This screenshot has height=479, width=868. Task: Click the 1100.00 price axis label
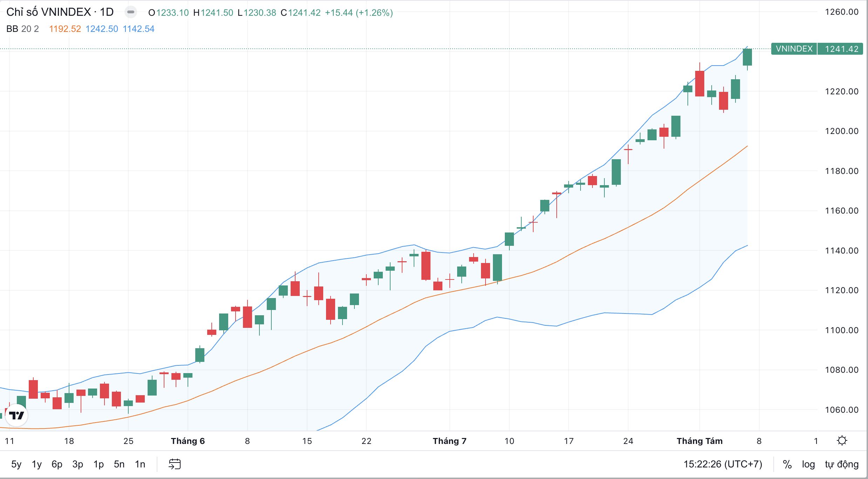pos(842,330)
